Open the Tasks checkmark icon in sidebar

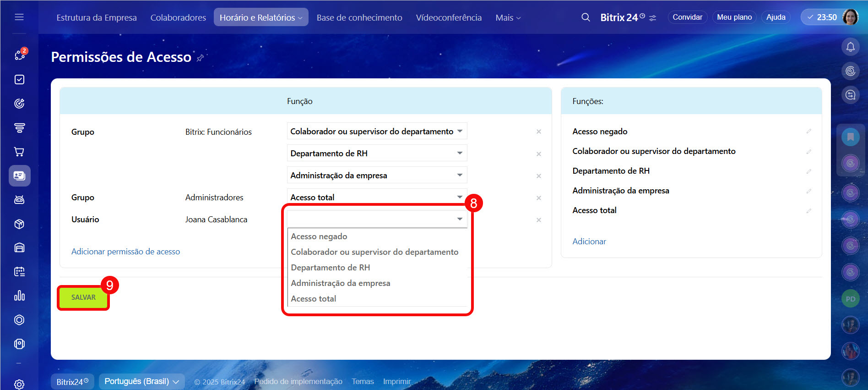click(x=19, y=80)
